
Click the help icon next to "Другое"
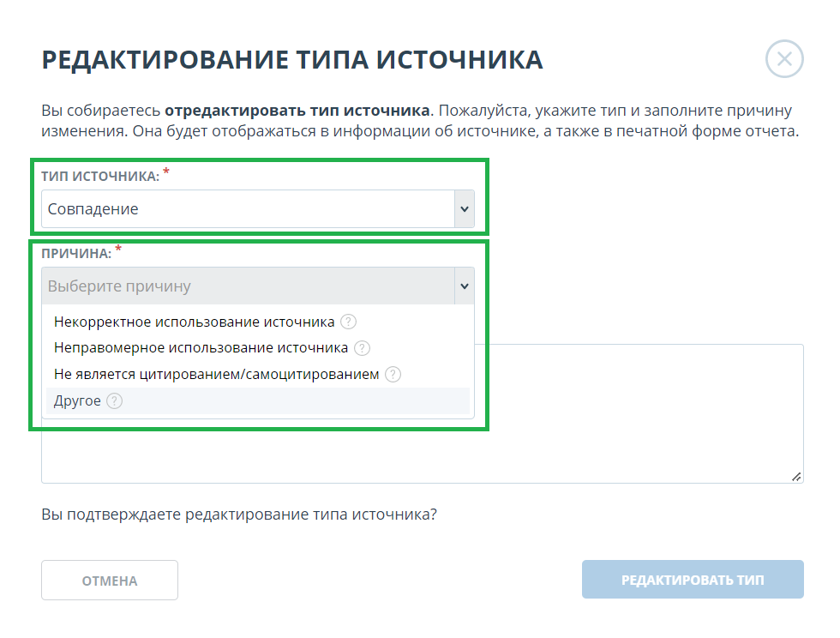pos(115,400)
